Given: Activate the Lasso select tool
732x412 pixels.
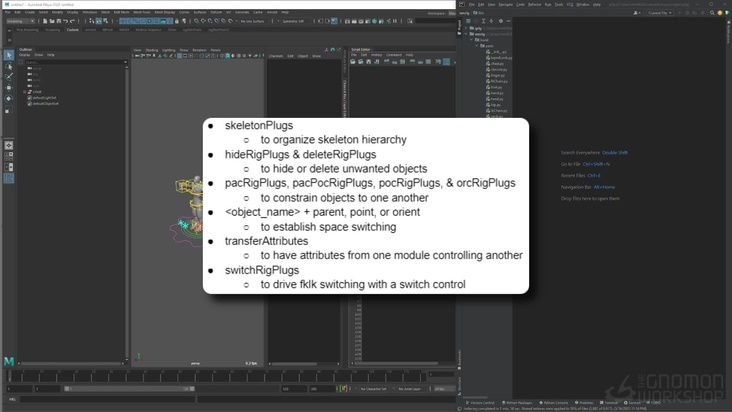Looking at the screenshot, I should coord(9,66).
